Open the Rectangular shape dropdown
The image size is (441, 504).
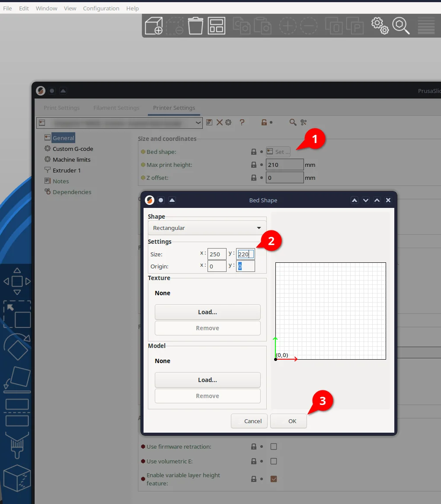207,228
